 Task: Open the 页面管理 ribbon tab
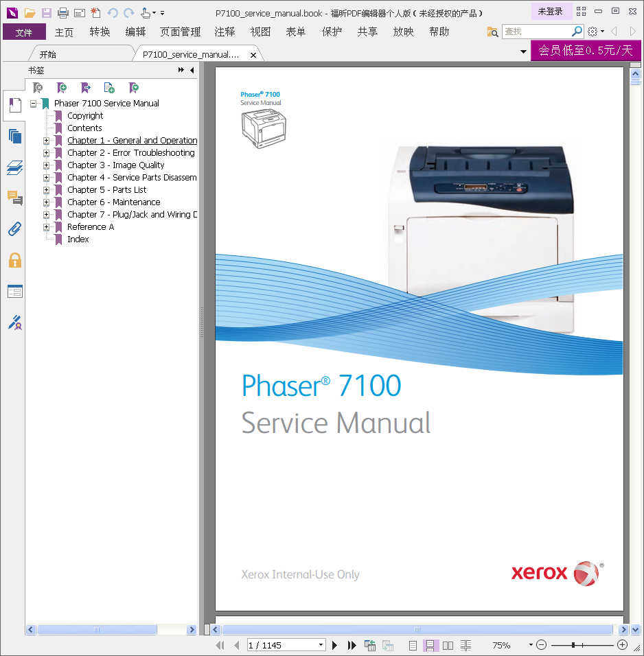(180, 32)
